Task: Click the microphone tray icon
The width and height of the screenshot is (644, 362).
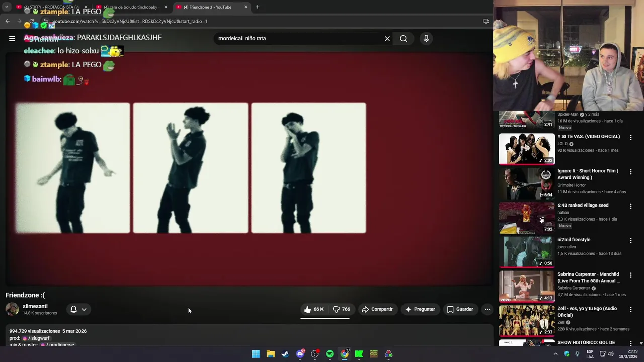Action: pos(577,354)
